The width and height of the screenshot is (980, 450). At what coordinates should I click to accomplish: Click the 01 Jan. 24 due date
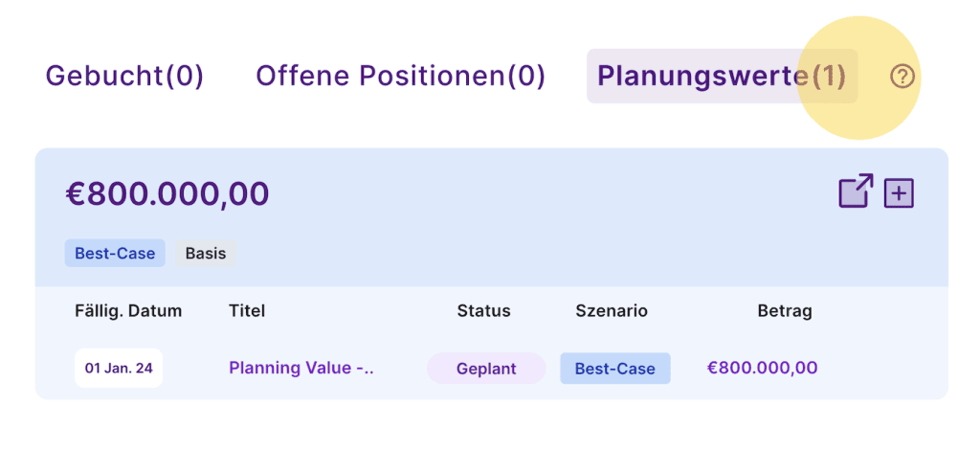pos(119,369)
